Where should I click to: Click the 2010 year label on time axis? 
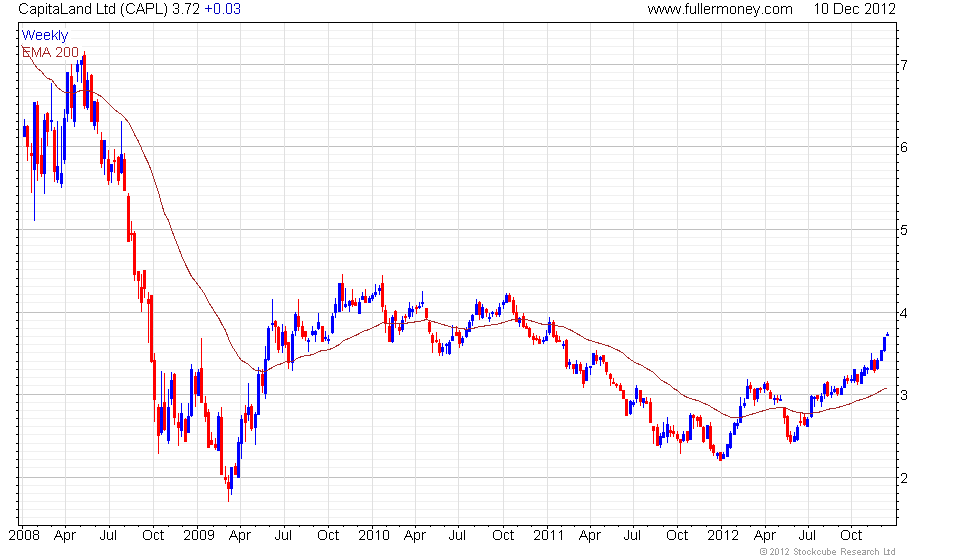coord(374,536)
